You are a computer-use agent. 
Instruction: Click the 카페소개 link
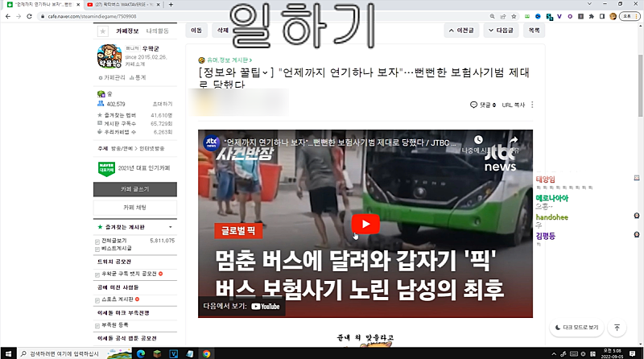tap(135, 64)
